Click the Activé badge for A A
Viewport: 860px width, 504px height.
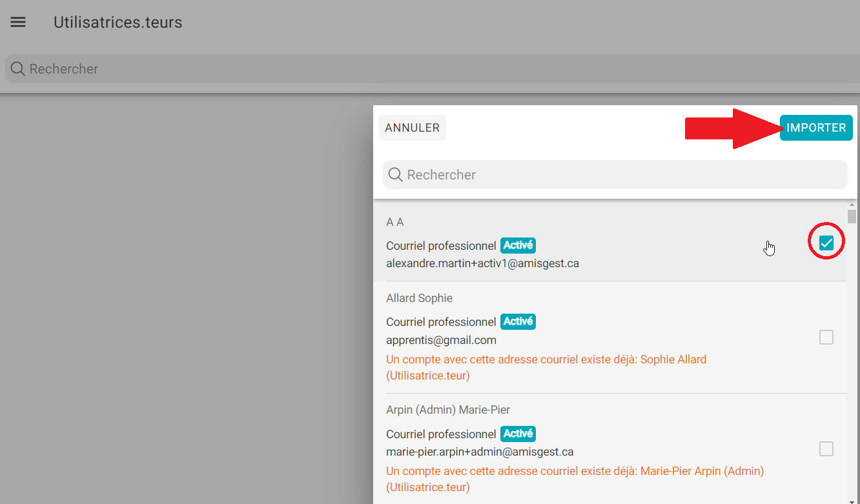point(518,245)
